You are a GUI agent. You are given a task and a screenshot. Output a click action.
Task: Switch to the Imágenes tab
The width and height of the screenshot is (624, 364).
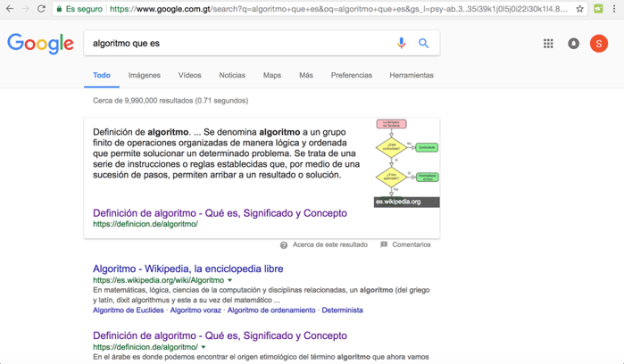pyautogui.click(x=145, y=75)
